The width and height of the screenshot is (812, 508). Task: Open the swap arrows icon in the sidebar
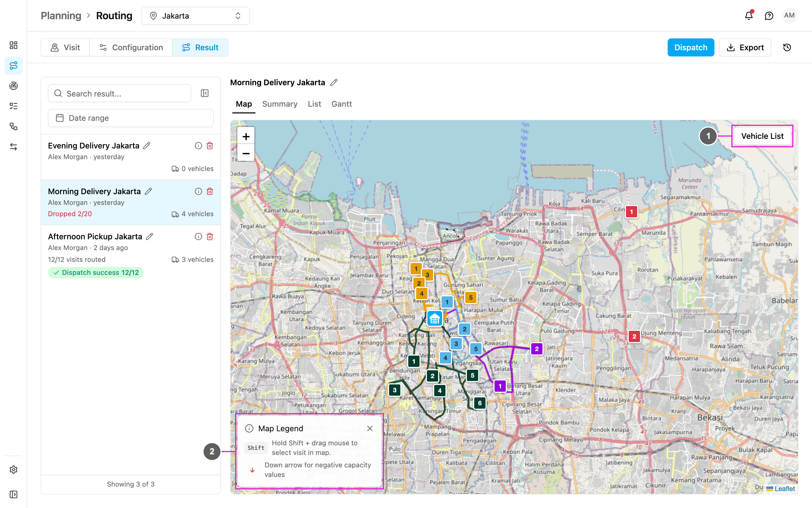coord(14,147)
